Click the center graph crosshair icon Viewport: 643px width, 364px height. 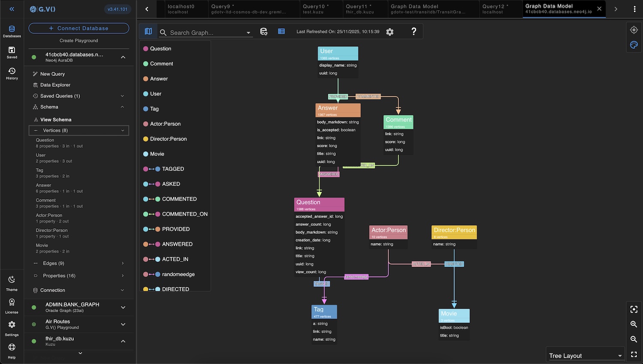coord(634,30)
